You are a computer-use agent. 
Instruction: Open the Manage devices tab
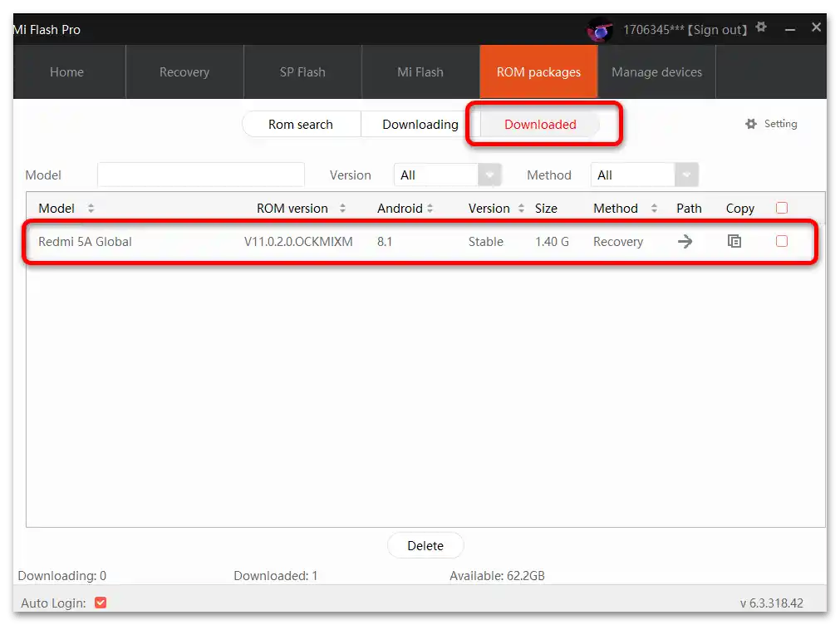click(x=656, y=71)
